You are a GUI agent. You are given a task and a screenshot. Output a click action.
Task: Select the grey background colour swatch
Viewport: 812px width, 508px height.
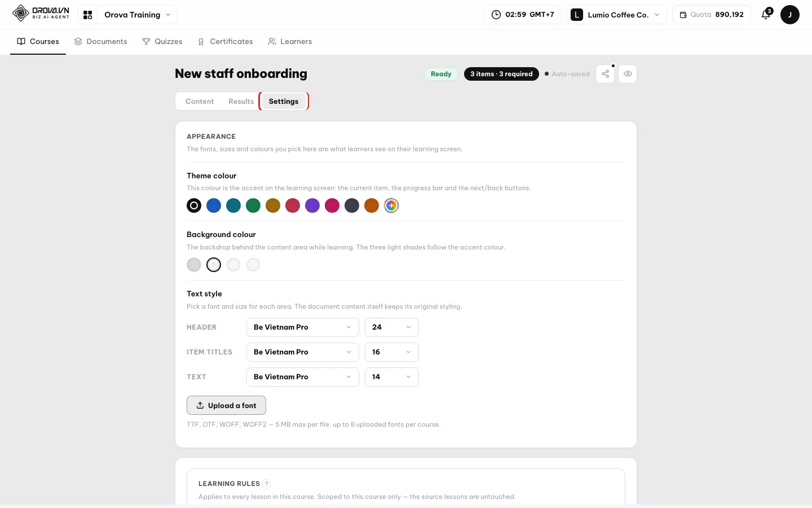pyautogui.click(x=194, y=265)
